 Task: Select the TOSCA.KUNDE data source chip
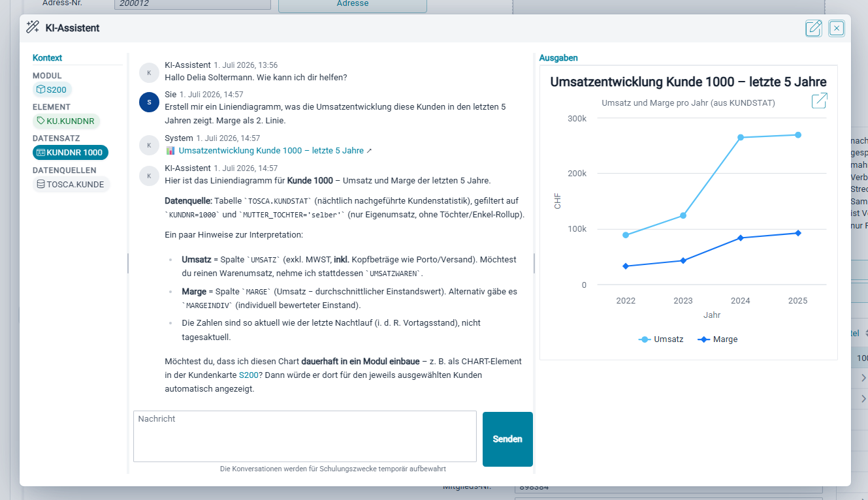coord(71,184)
